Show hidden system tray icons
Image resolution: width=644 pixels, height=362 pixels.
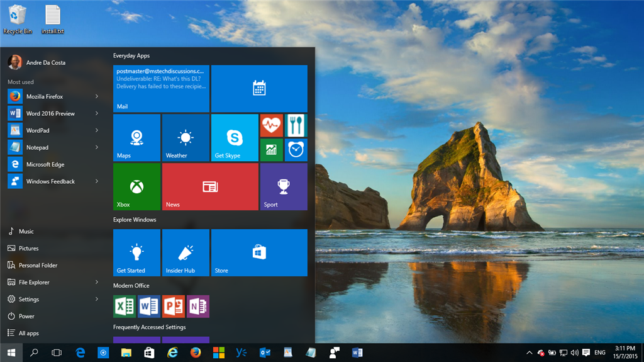point(529,353)
